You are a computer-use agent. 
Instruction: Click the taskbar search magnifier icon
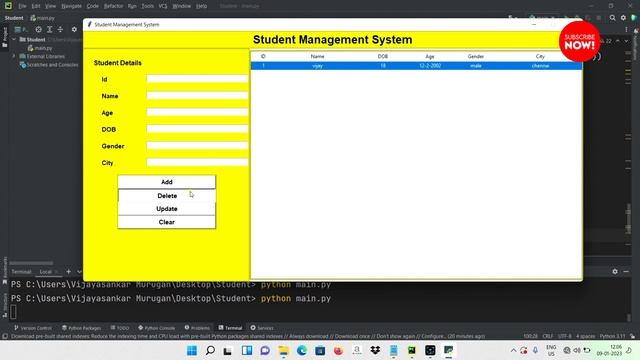(210, 350)
